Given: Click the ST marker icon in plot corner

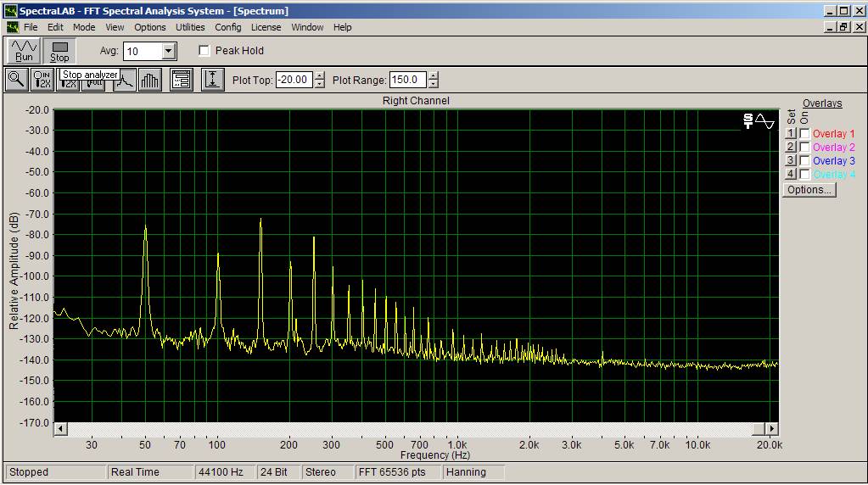Looking at the screenshot, I should [748, 121].
